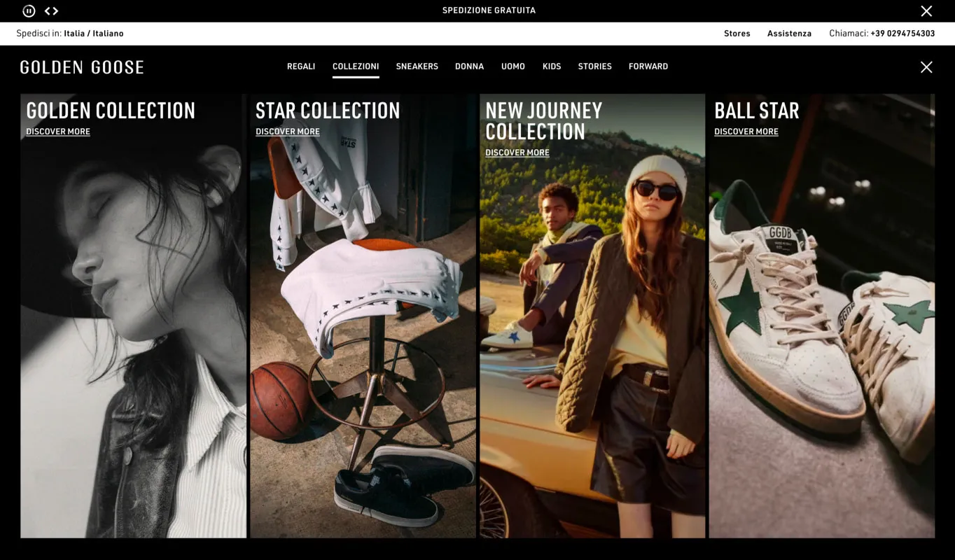Open the DONNA menu
This screenshot has height=560, width=955.
pyautogui.click(x=469, y=66)
